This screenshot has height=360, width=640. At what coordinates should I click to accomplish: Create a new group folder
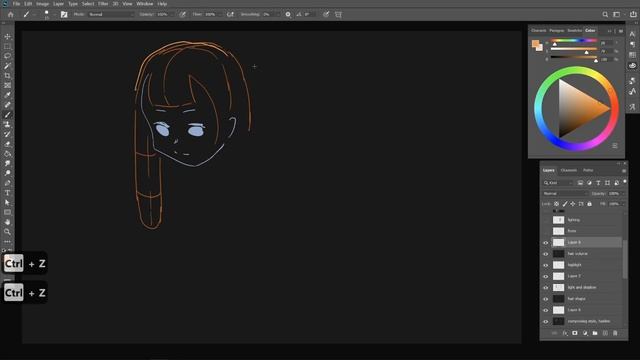(595, 333)
